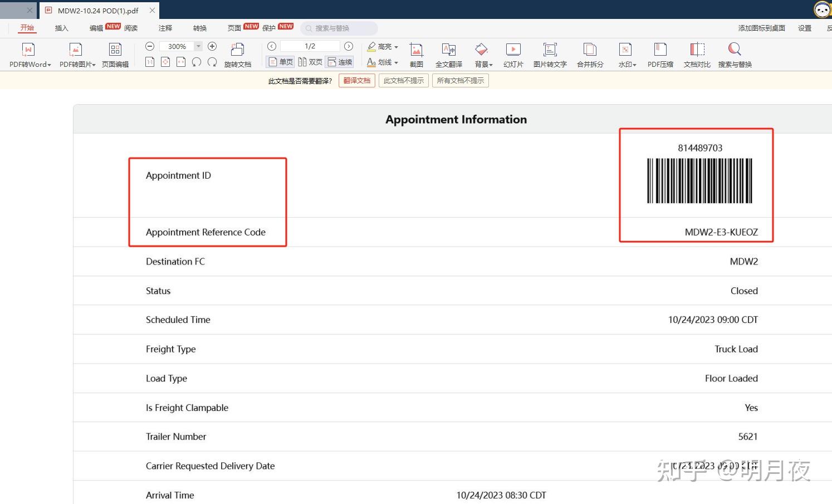
Task: Select 单页 single page view
Action: [280, 62]
